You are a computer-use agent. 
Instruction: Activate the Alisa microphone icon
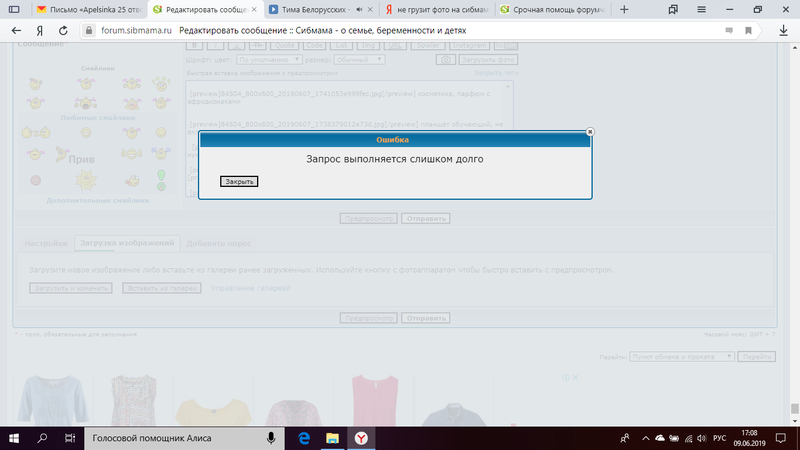pyautogui.click(x=271, y=438)
